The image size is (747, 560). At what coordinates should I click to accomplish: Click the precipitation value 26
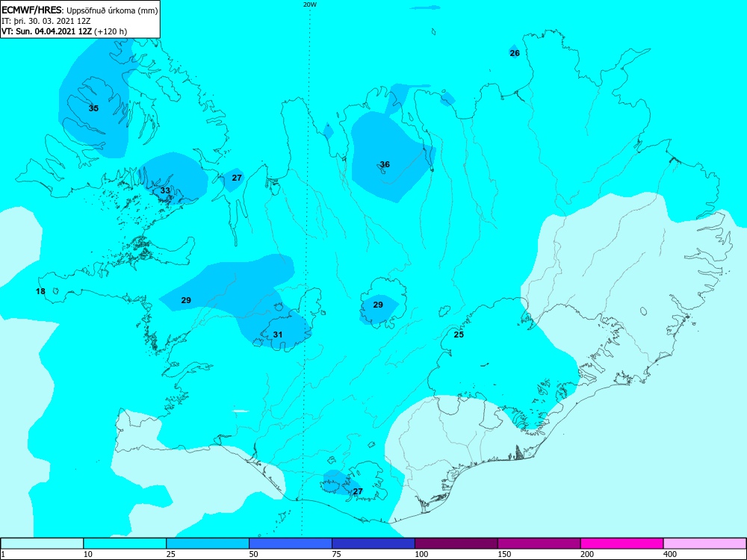tap(515, 53)
